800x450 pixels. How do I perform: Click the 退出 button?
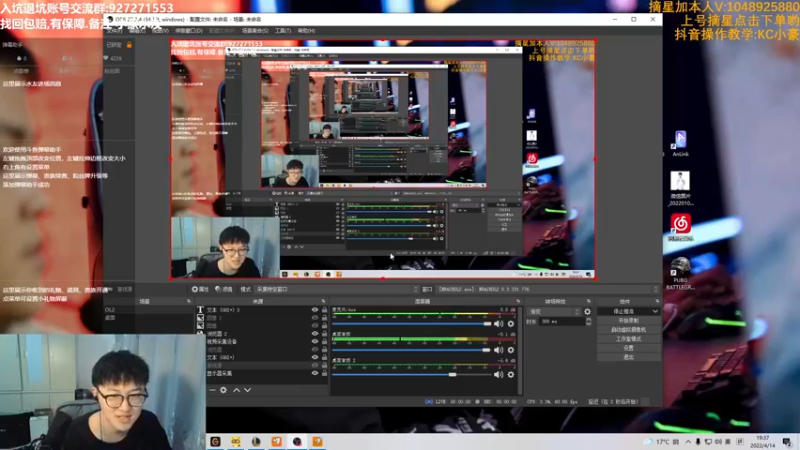[628, 357]
